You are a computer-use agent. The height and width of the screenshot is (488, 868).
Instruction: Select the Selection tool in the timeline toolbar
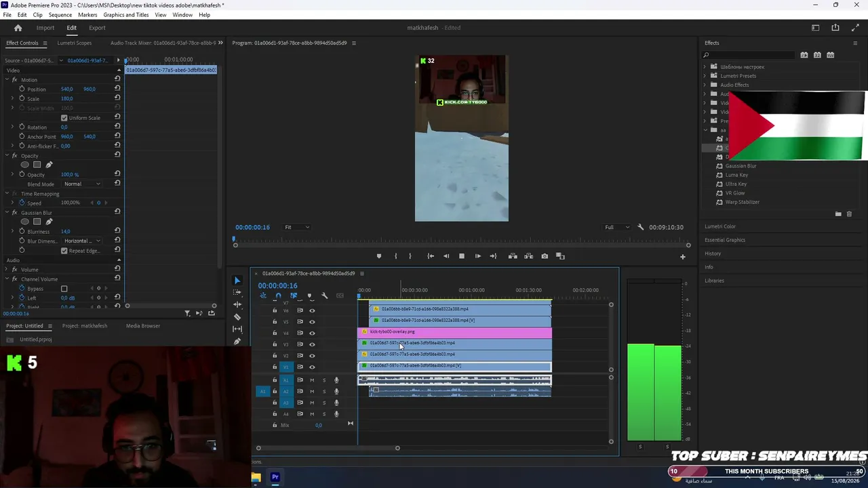point(237,281)
